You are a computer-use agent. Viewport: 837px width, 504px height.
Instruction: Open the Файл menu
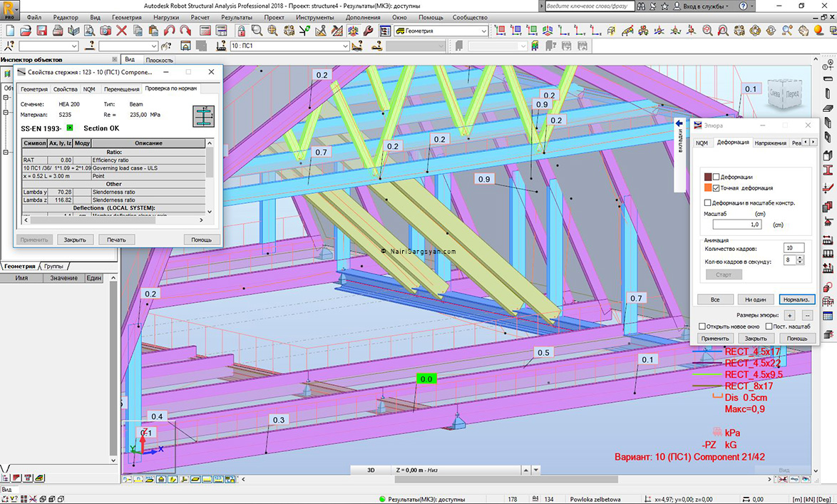pyautogui.click(x=34, y=17)
